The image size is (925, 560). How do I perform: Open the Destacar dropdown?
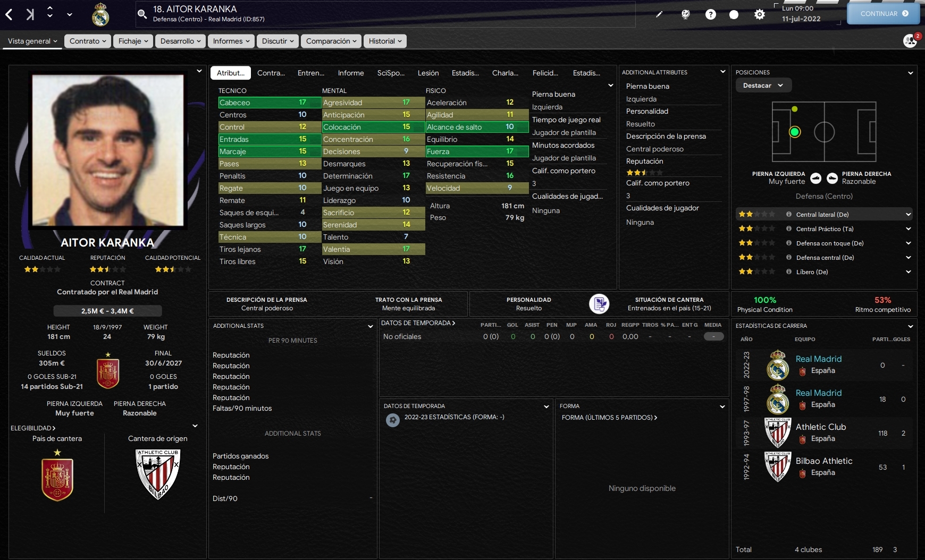click(763, 86)
